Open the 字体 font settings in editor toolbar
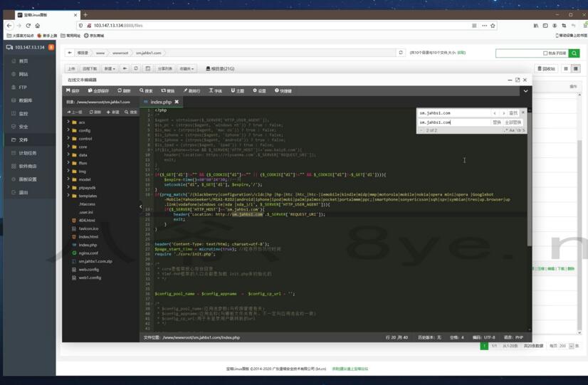 pos(216,91)
